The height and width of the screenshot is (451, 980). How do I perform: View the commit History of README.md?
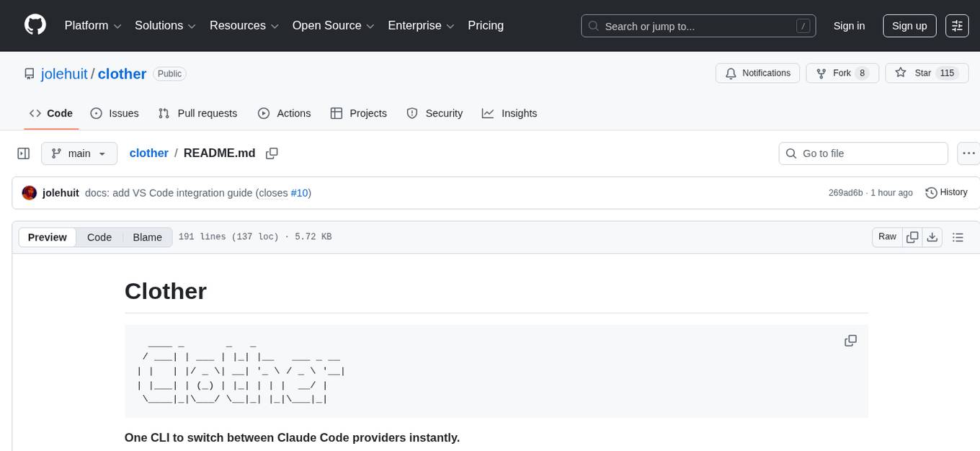[946, 192]
